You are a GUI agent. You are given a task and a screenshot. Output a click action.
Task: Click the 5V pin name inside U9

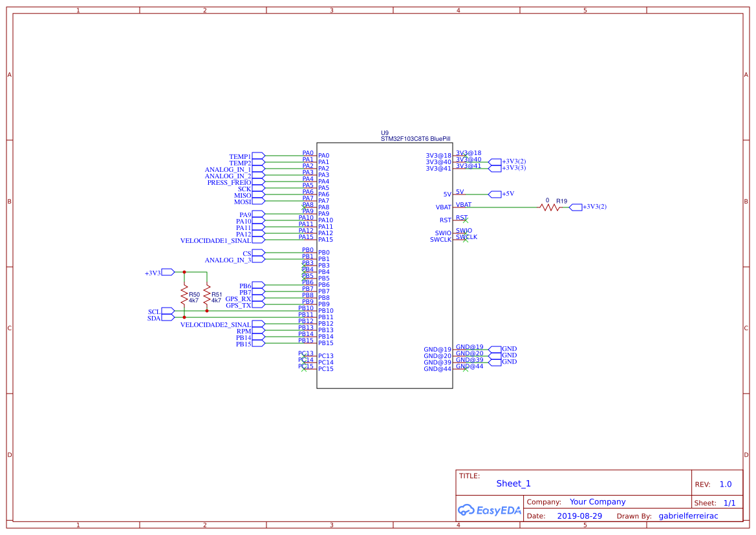(448, 194)
